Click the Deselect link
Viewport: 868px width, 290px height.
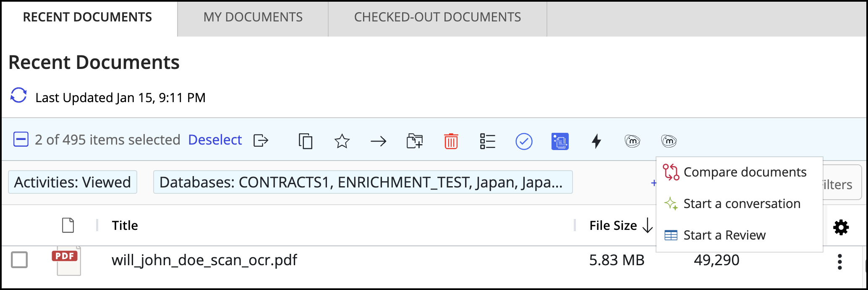coord(215,140)
